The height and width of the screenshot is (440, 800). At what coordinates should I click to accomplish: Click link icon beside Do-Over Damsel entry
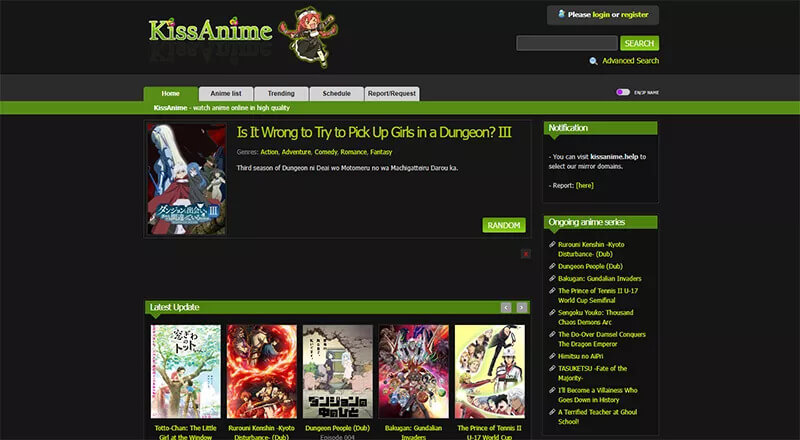(x=552, y=334)
